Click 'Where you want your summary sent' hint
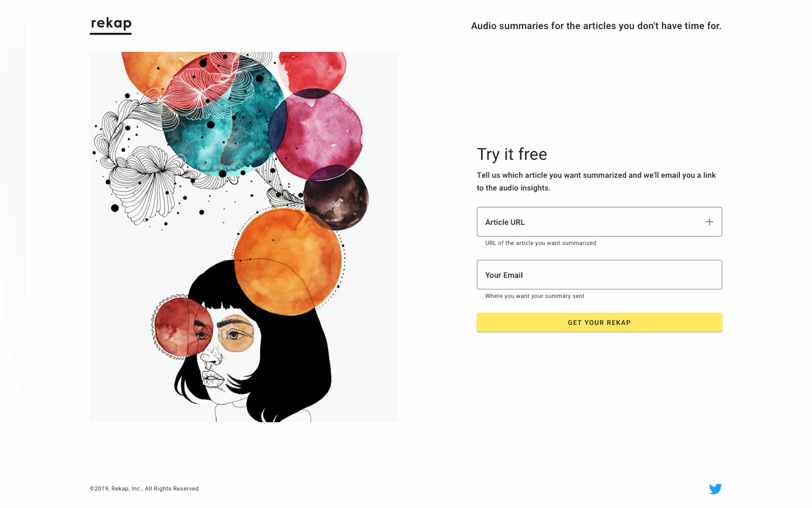812x508 pixels. coord(535,296)
